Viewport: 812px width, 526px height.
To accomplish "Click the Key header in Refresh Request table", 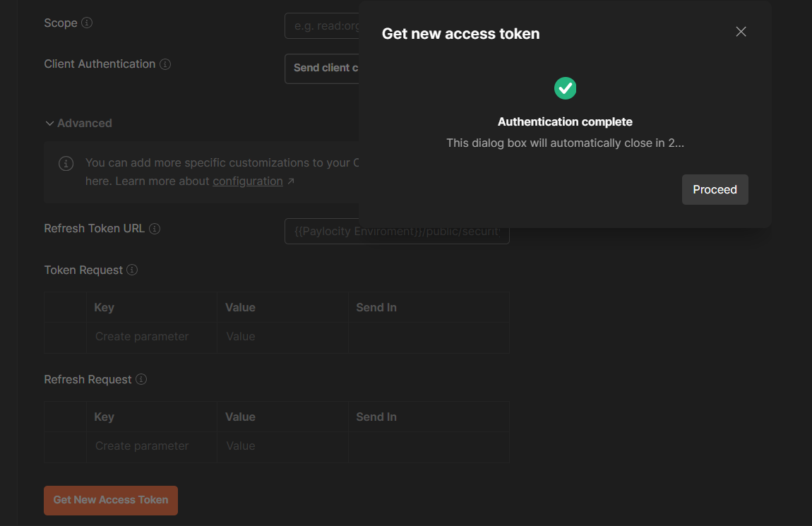I will 104,417.
